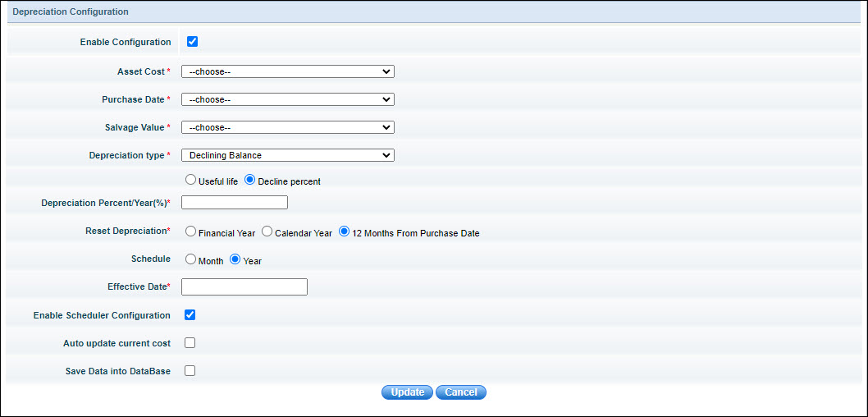Screen dimensions: 868x417
Task: Change Depreciation type from Declining Balance
Action: tap(287, 155)
